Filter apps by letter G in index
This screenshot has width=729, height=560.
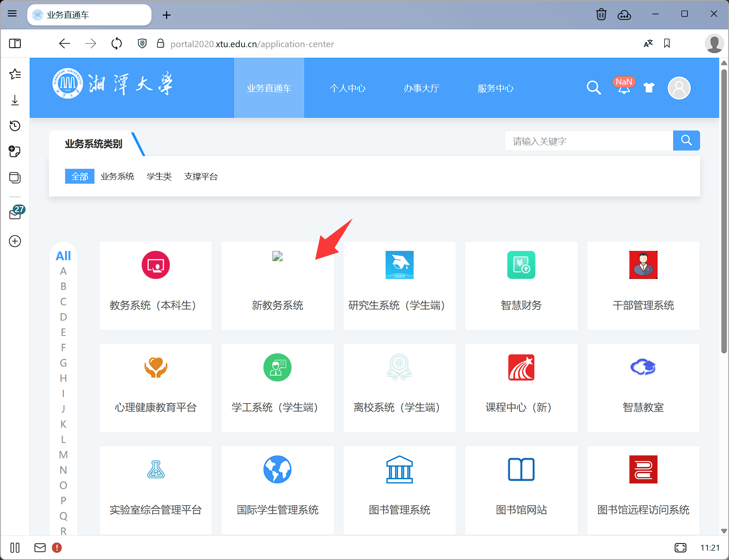[x=63, y=363]
